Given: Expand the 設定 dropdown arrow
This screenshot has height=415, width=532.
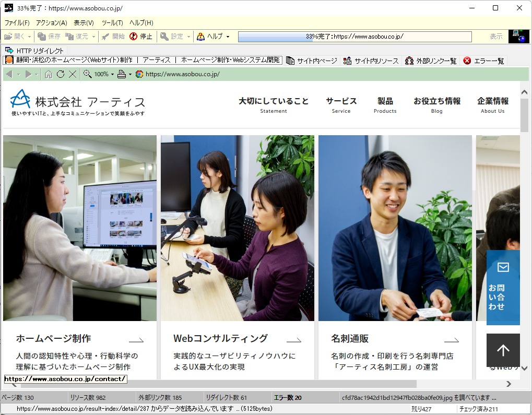Looking at the screenshot, I should pos(188,37).
